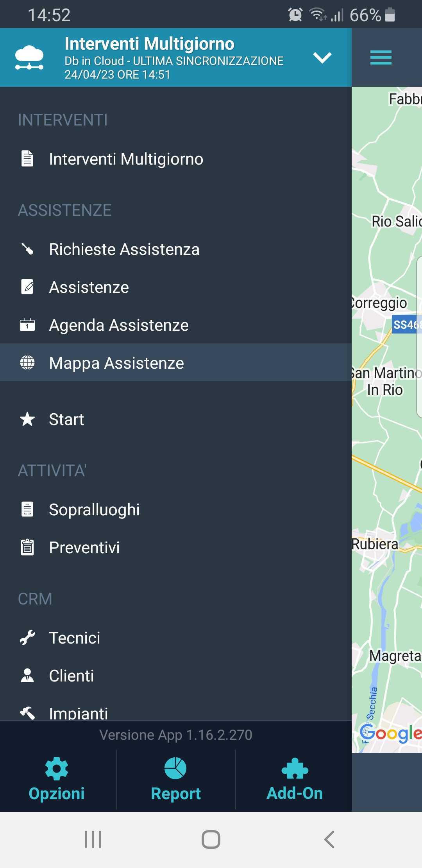Open the Assistenze menu entry
The height and width of the screenshot is (868, 422).
pos(89,287)
